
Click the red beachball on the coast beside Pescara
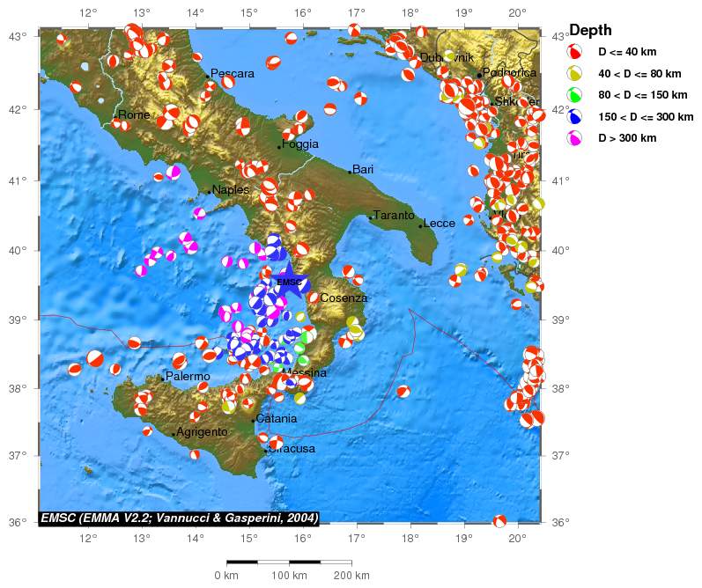pos(228,82)
